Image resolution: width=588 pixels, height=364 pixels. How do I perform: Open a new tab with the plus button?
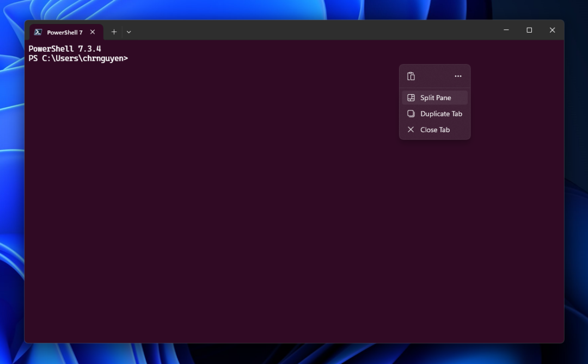114,32
